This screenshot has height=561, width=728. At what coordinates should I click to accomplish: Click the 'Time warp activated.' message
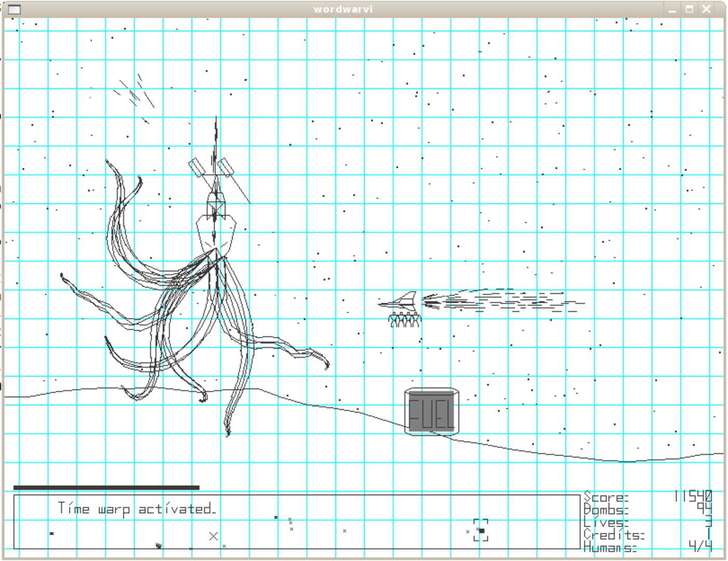tap(137, 509)
